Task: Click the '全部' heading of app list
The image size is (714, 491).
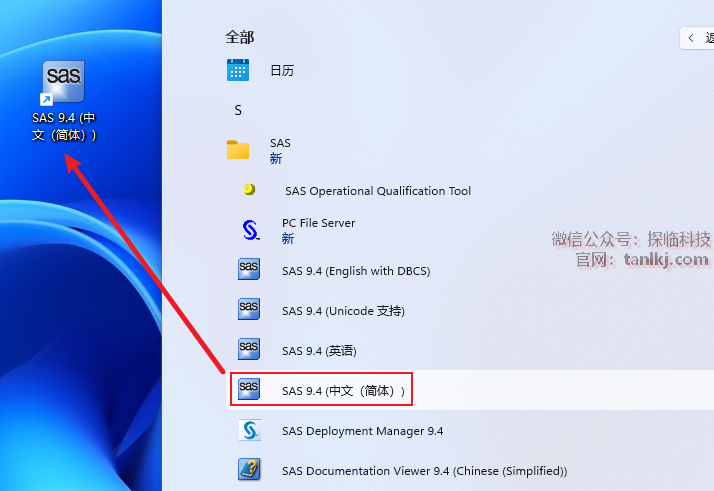Action: click(x=240, y=37)
